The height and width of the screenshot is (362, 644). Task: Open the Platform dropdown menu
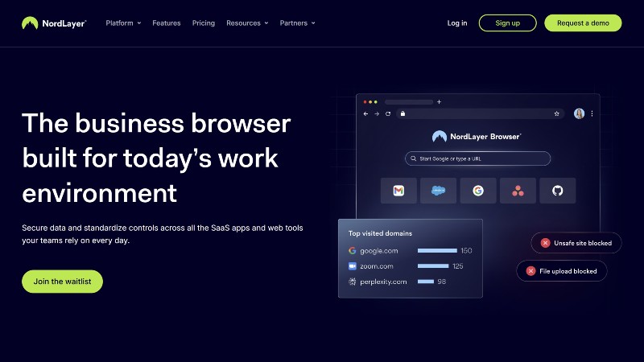[x=123, y=23]
